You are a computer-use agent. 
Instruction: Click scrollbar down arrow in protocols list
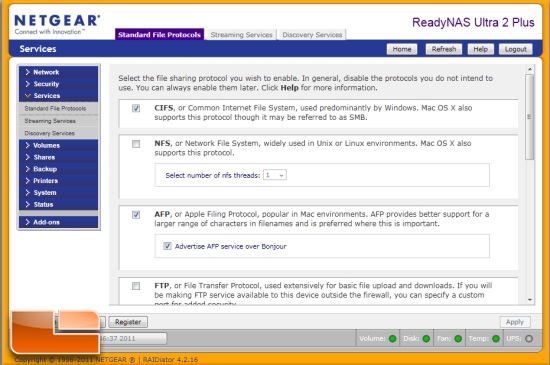point(530,300)
